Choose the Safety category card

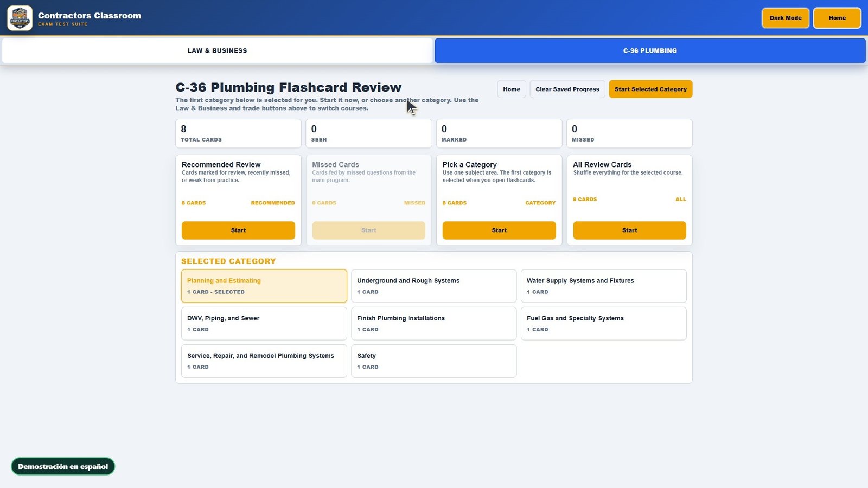[434, 361]
